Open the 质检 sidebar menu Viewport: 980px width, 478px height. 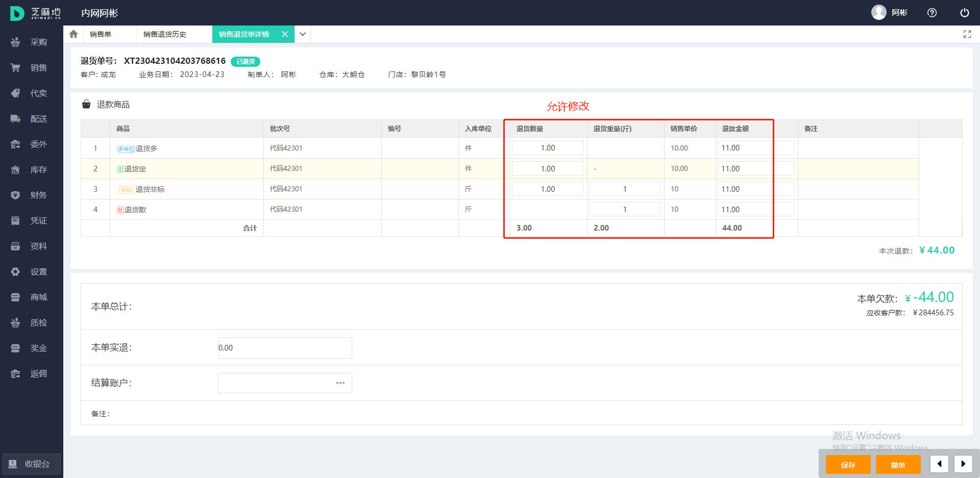pos(31,323)
